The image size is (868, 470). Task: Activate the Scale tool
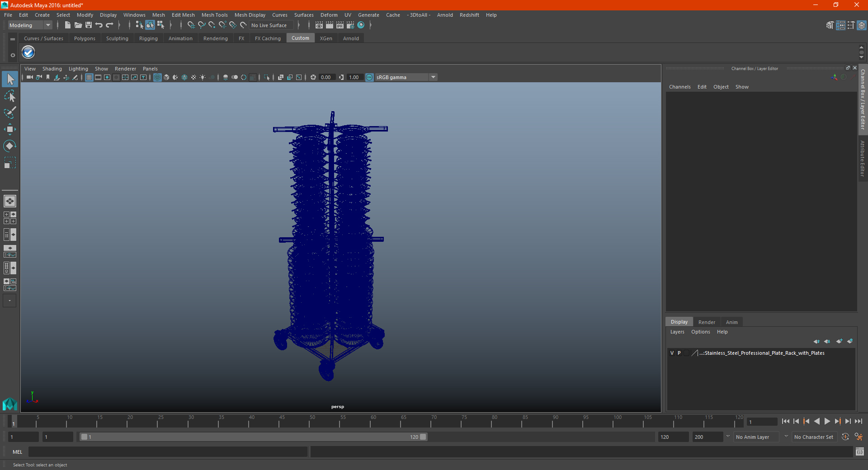coord(9,162)
